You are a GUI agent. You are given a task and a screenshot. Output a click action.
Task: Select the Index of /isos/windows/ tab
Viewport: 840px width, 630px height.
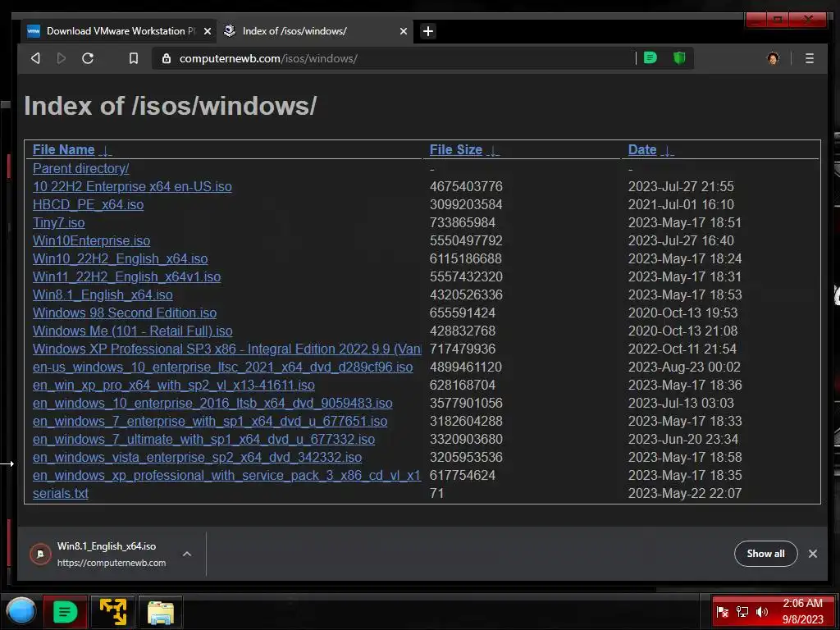[x=316, y=31]
